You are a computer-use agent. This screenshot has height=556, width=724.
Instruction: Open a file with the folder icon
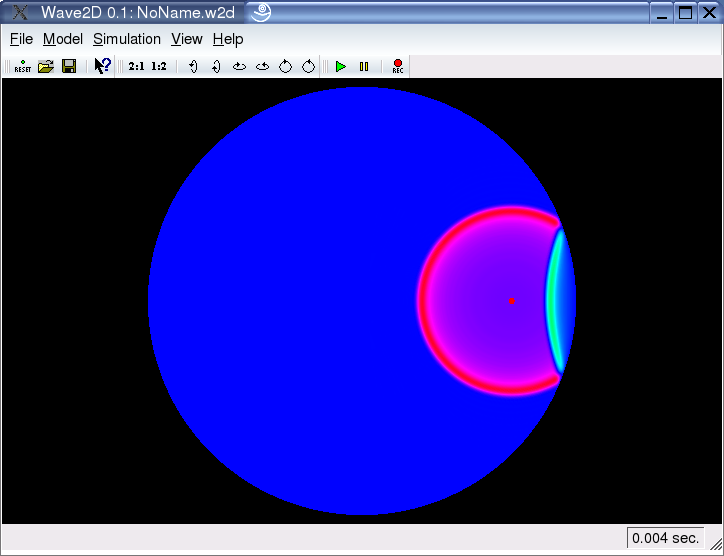point(46,67)
